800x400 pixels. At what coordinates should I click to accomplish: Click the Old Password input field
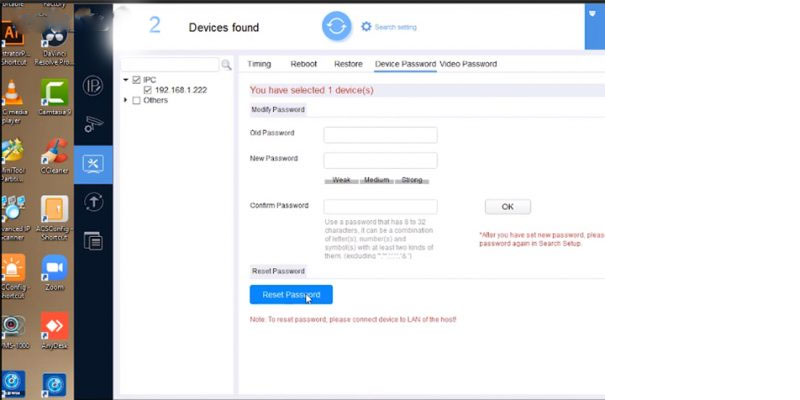(380, 135)
